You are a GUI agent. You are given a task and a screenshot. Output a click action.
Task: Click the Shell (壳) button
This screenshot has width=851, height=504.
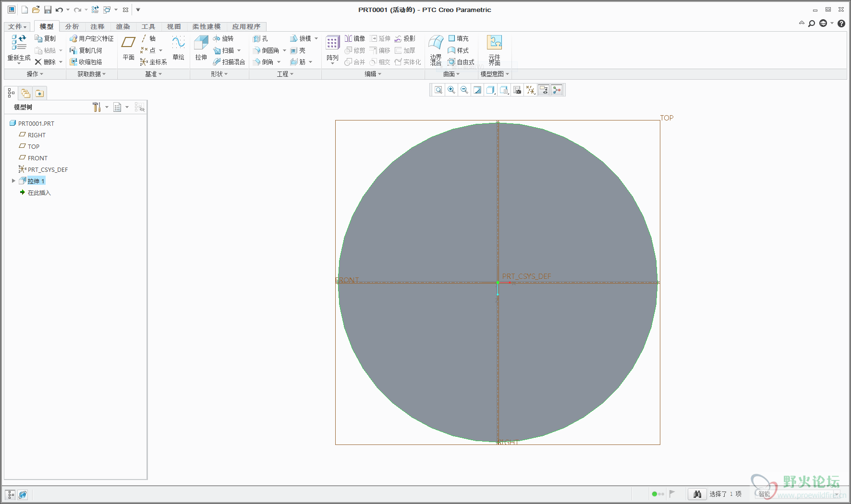(x=298, y=50)
